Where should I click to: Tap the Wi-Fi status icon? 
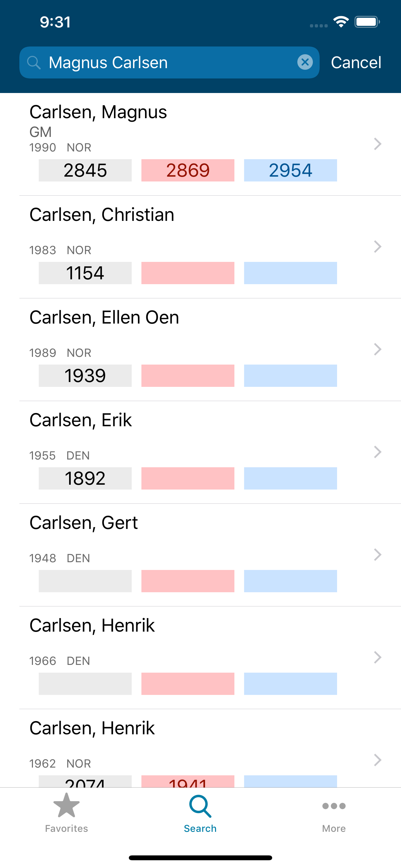coord(341,22)
